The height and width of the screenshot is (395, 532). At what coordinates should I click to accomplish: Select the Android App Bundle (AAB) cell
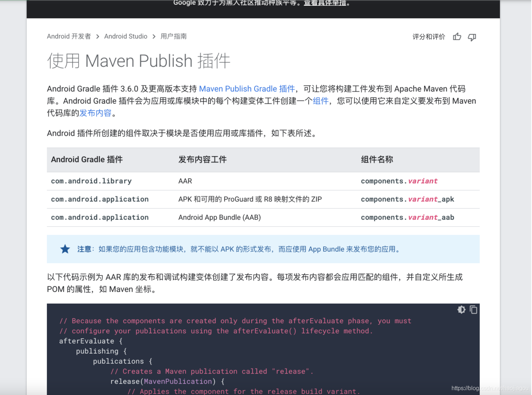click(x=220, y=217)
